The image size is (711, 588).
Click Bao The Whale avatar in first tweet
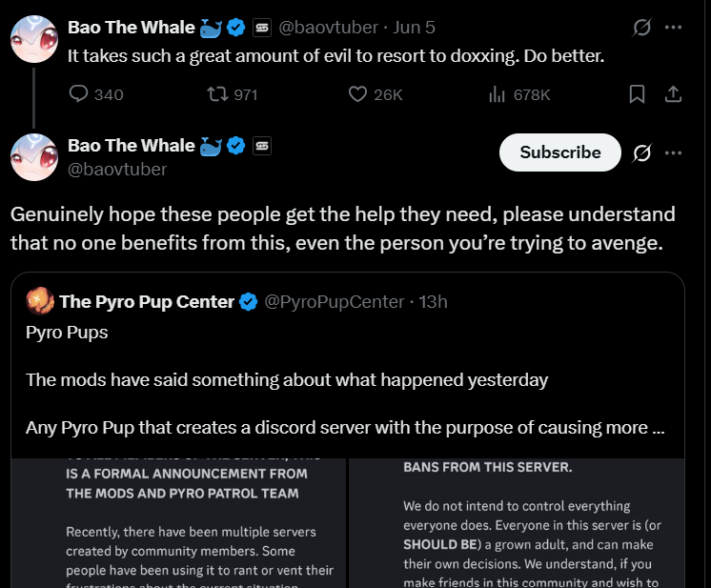point(34,39)
